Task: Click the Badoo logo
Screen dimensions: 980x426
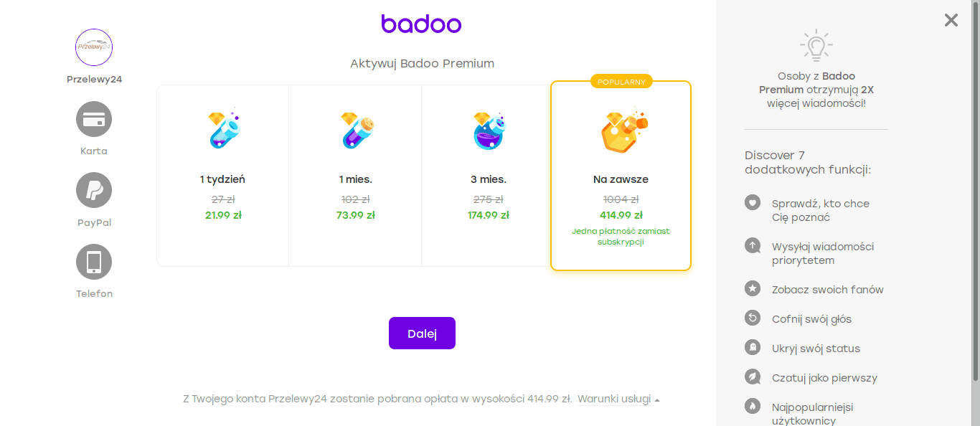Action: (x=421, y=24)
